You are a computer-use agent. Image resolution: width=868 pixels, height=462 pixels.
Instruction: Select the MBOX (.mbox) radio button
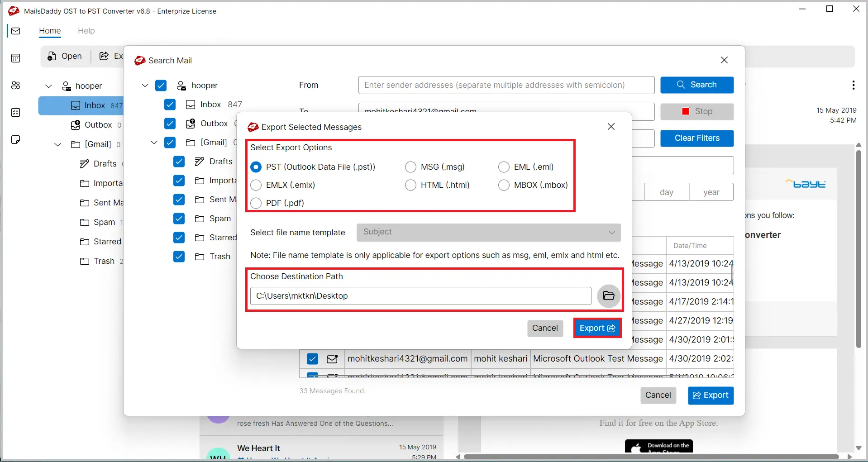coord(504,185)
